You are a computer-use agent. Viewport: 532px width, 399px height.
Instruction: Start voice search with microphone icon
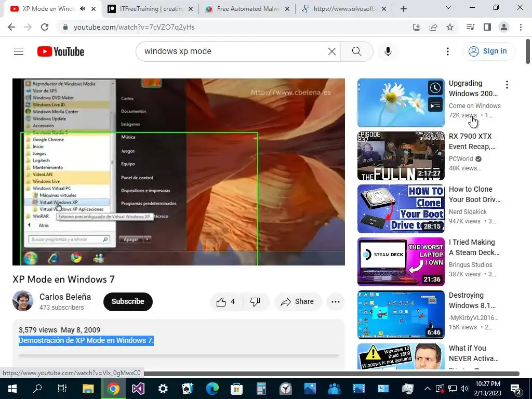click(388, 51)
